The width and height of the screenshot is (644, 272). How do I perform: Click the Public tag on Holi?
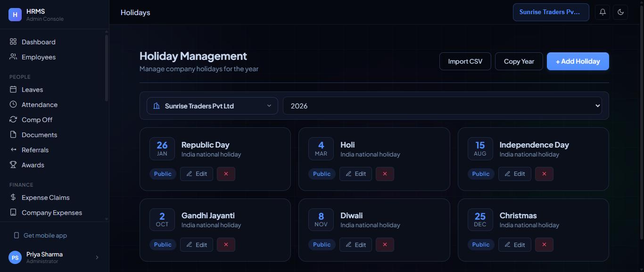tap(322, 174)
